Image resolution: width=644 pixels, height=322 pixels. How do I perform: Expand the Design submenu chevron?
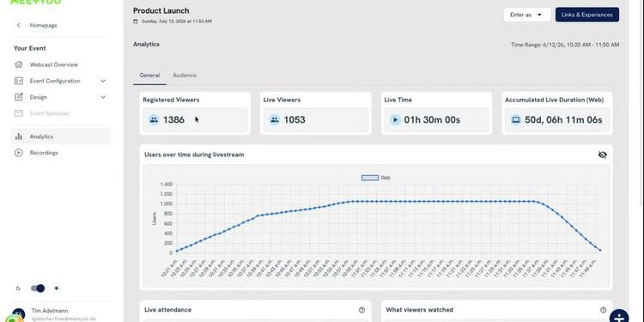click(x=103, y=97)
